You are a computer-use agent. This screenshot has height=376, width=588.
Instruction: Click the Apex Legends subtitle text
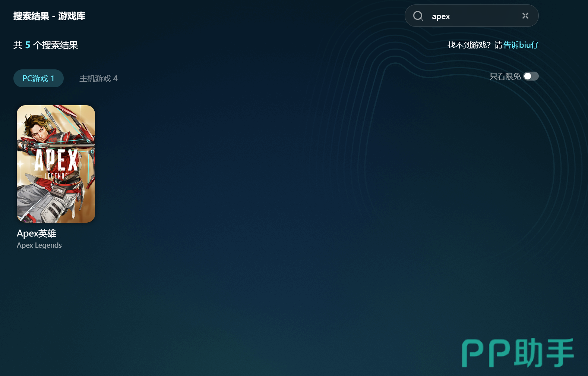(39, 245)
